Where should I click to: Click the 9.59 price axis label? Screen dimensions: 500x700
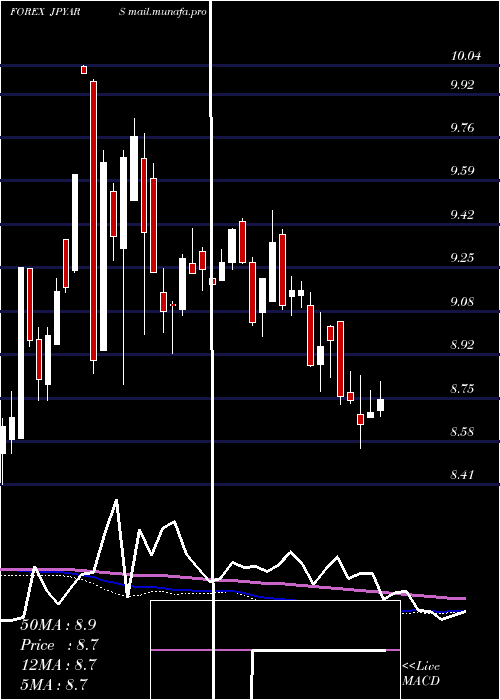click(462, 171)
